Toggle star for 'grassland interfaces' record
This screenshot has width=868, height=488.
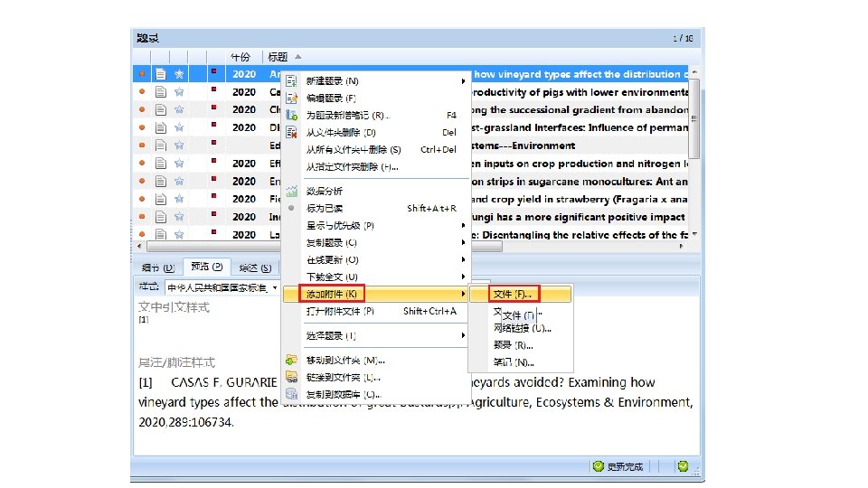[x=179, y=127]
